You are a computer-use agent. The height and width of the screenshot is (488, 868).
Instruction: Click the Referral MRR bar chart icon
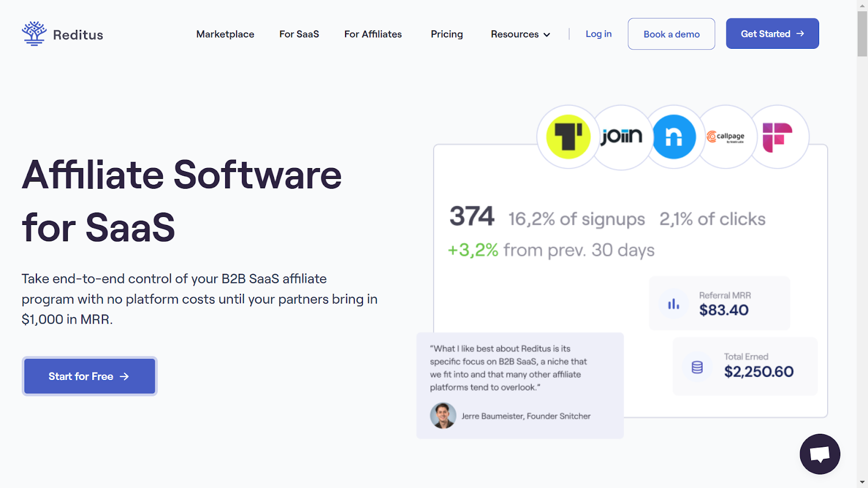pos(674,304)
